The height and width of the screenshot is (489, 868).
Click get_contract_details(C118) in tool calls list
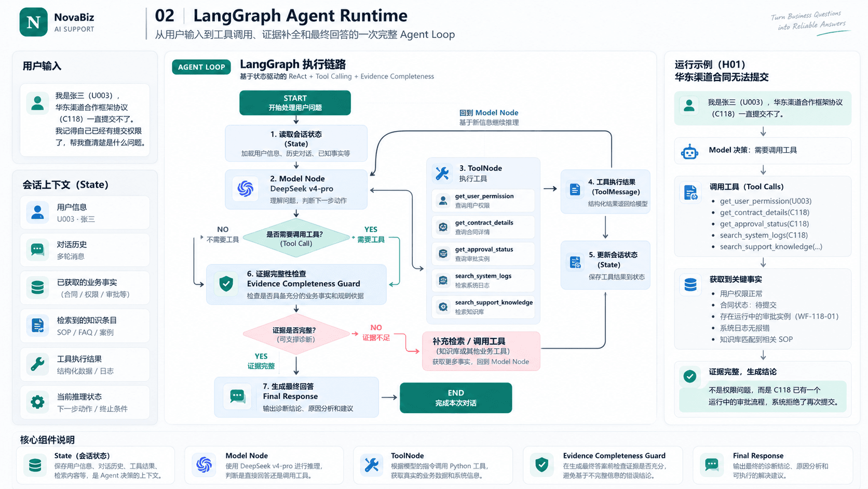point(764,213)
